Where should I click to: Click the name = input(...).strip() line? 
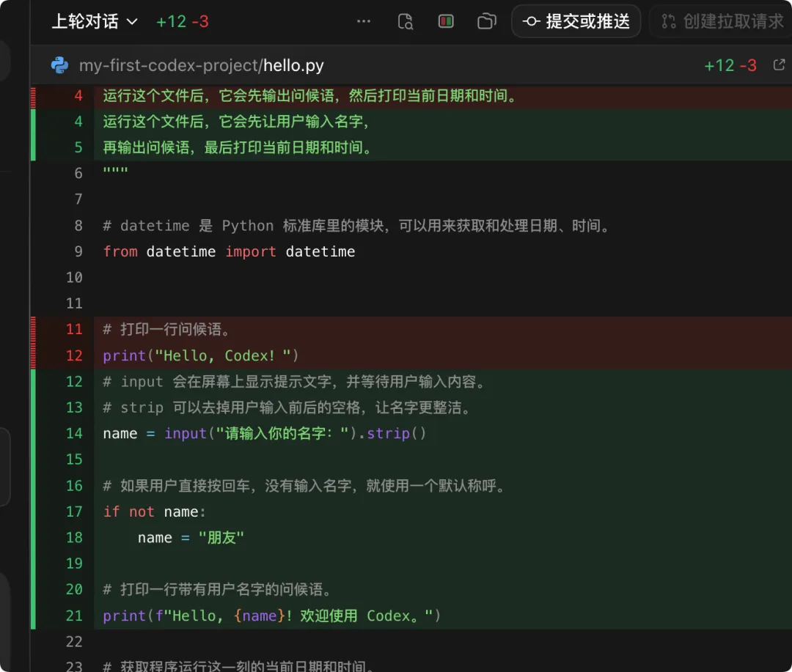265,433
